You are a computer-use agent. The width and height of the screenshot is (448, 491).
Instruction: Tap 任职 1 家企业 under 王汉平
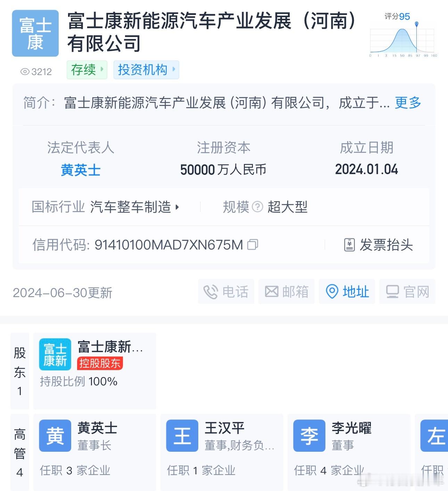click(201, 470)
